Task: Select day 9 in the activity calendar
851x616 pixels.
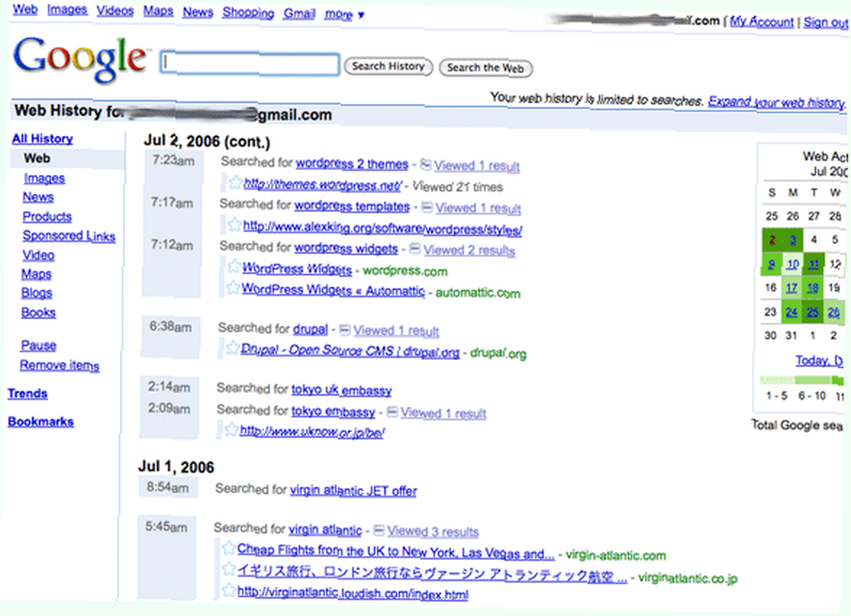Action: (771, 265)
